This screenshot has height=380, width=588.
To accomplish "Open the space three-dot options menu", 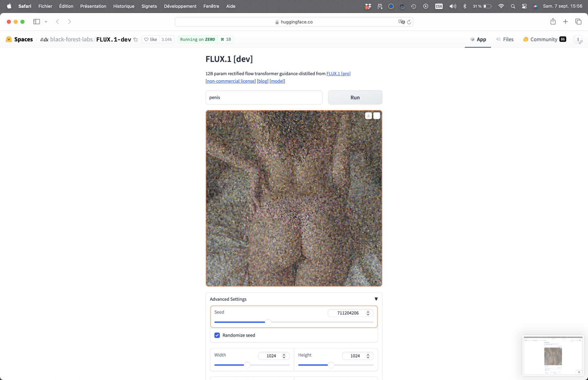I will 578,39.
